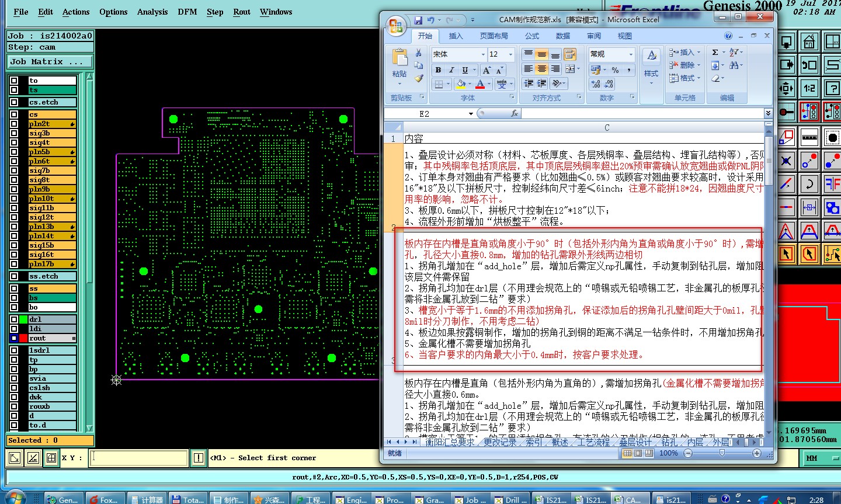Toggle checkbox for layer pln17b
Screen dimensions: 841x504
point(14,264)
